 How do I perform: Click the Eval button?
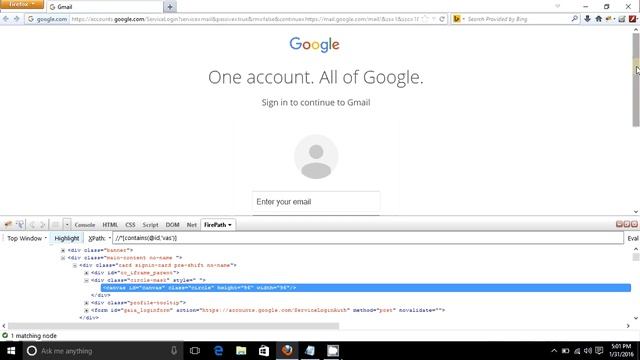(633, 238)
